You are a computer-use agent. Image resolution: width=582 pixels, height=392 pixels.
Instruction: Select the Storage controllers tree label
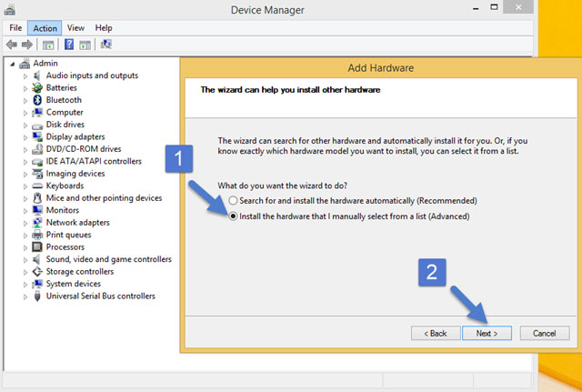pos(80,271)
